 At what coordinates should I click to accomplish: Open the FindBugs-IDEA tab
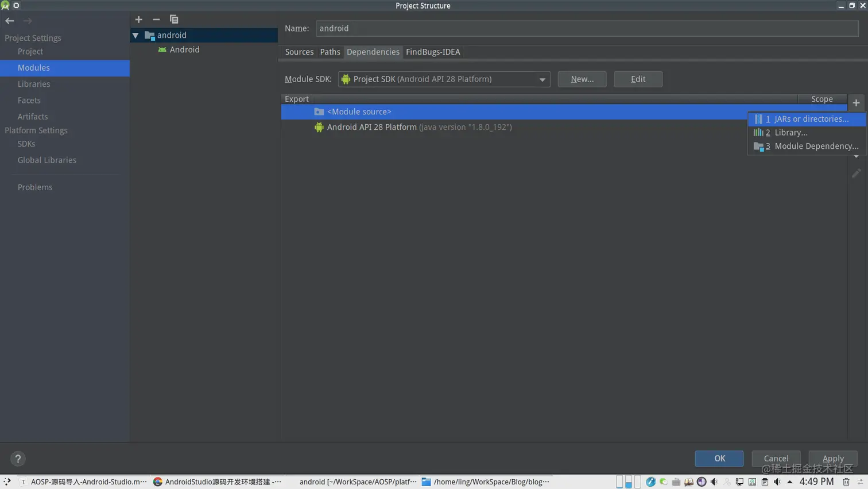pyautogui.click(x=433, y=52)
